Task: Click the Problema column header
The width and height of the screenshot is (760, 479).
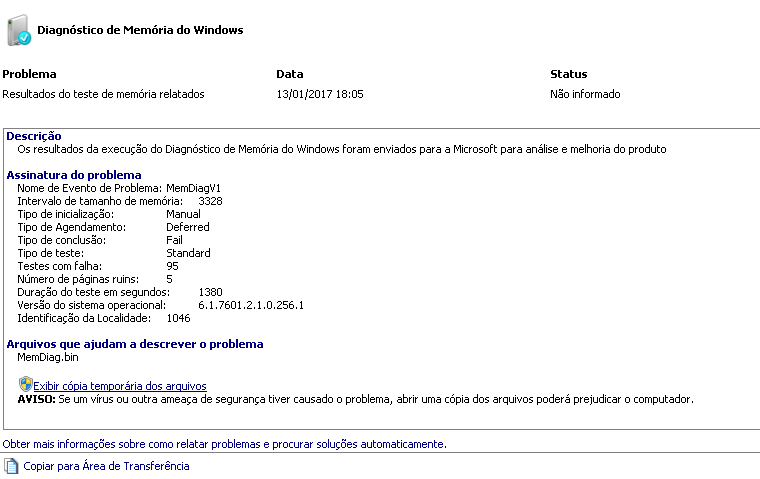Action: pyautogui.click(x=29, y=74)
